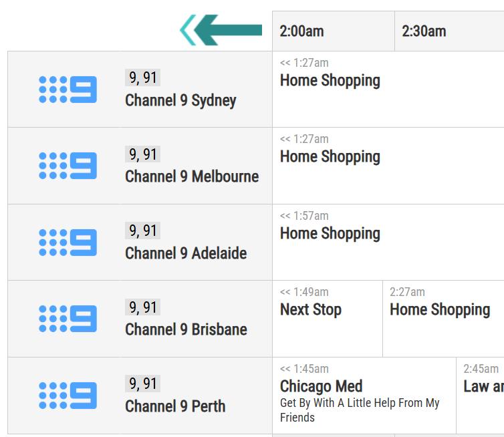
Task: Click the Channel 9 Adelaide logo
Action: (68, 243)
